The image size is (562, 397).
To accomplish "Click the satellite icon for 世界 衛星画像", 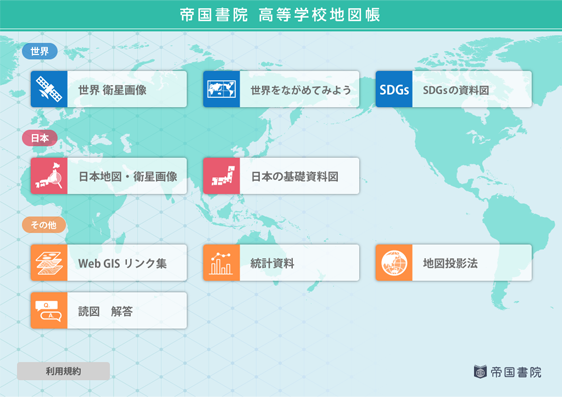I will [x=49, y=89].
